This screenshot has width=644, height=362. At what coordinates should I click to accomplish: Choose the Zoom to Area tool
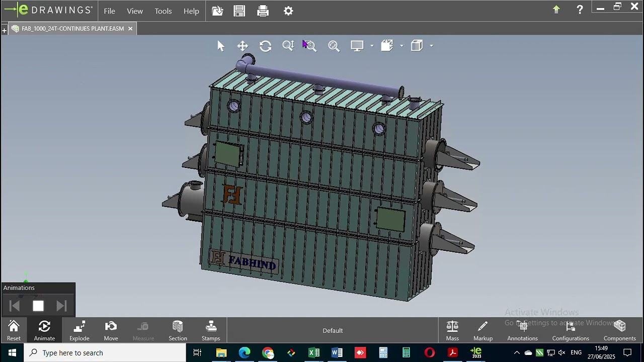coord(310,46)
